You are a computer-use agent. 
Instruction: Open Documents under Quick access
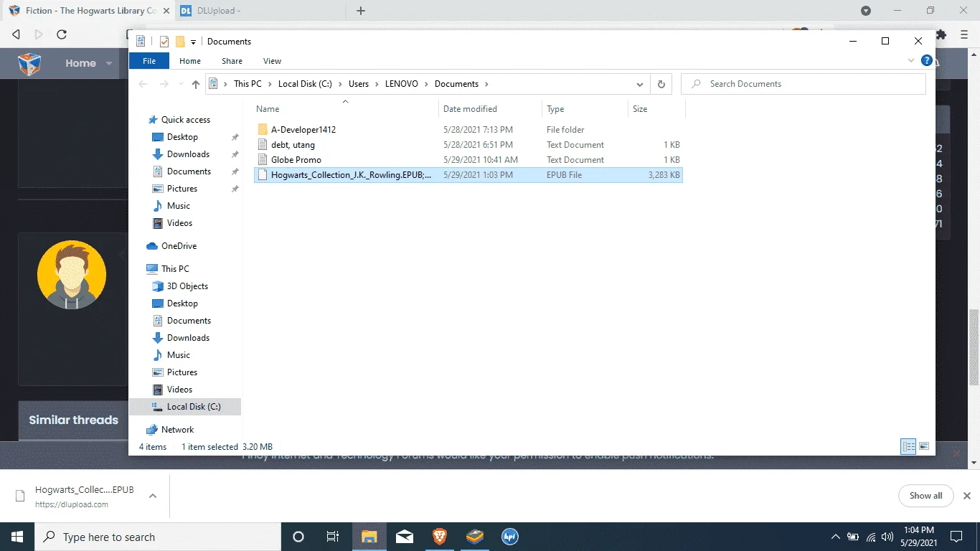point(189,171)
